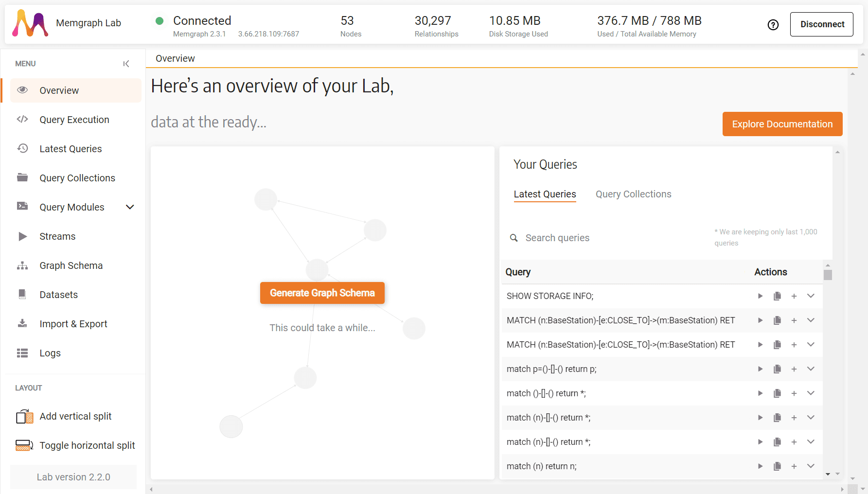Image resolution: width=868 pixels, height=494 pixels.
Task: Click the Generate Graph Schema button
Action: point(322,293)
